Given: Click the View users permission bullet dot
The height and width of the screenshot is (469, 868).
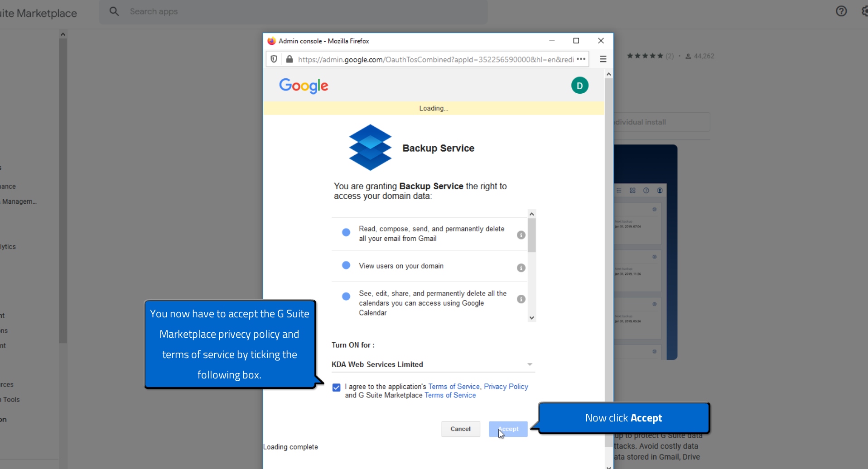Looking at the screenshot, I should click(x=346, y=265).
